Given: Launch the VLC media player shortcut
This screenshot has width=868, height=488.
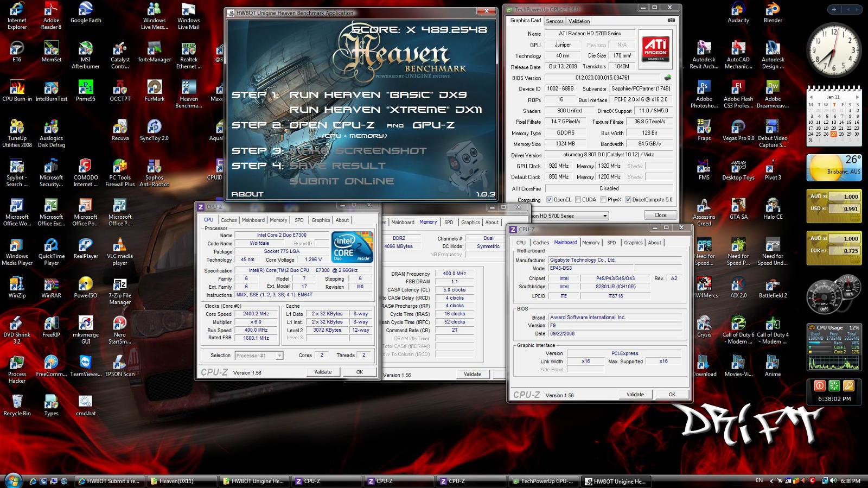Looking at the screenshot, I should [120, 251].
